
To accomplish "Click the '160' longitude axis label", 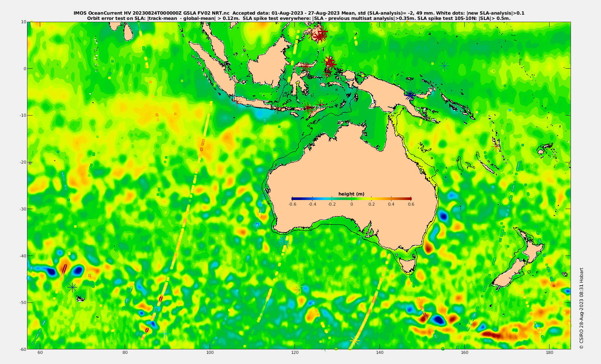I will coord(465,352).
